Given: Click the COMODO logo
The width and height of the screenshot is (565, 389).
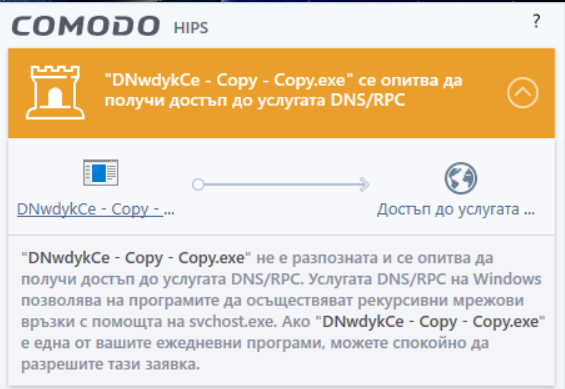Looking at the screenshot, I should tap(85, 26).
